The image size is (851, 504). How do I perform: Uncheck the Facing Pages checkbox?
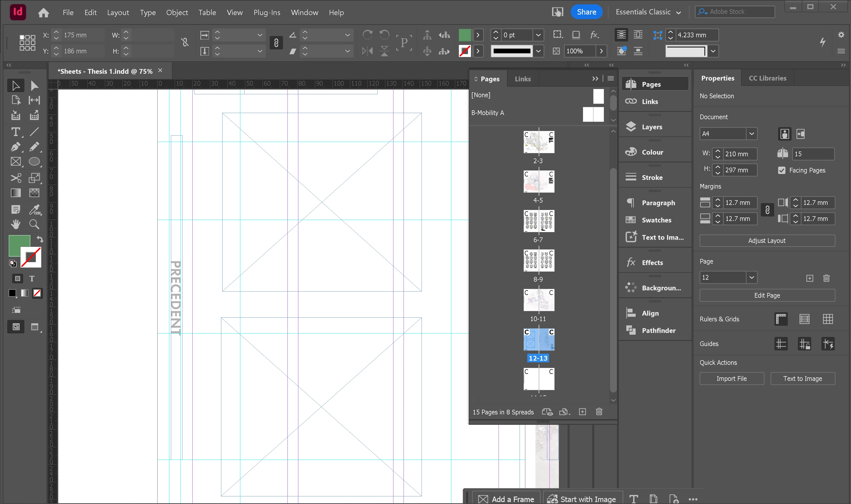tap(782, 171)
